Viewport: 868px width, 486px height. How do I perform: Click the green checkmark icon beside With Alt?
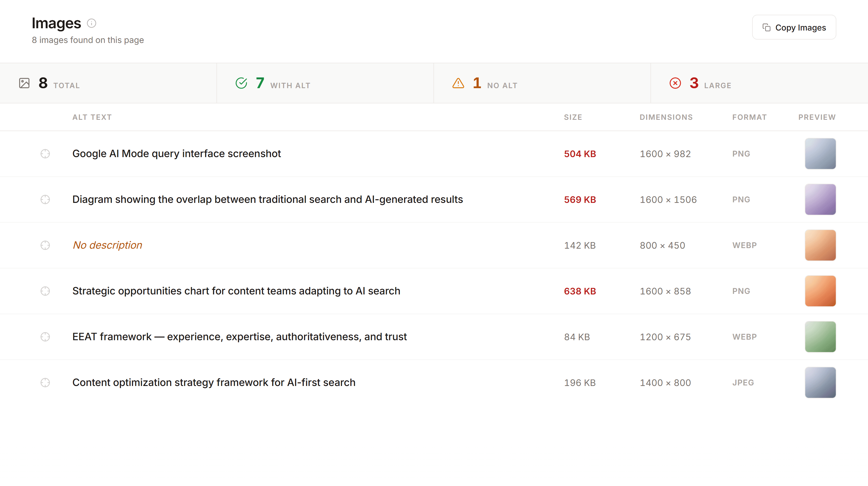pos(241,83)
